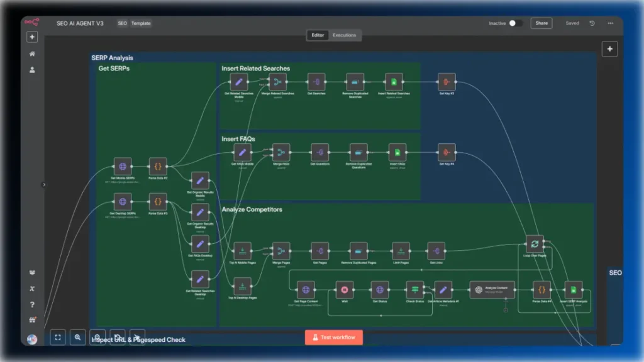
Task: Select the Get Pages node
Action: pos(319,251)
